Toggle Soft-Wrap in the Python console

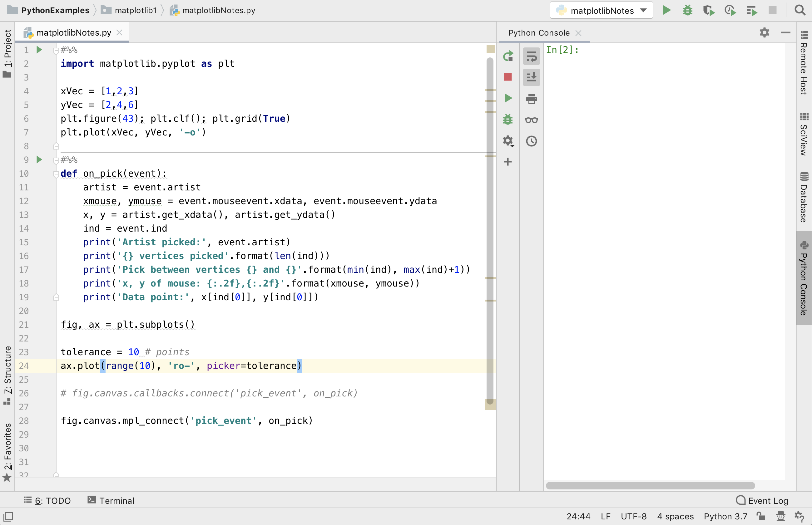(x=531, y=56)
